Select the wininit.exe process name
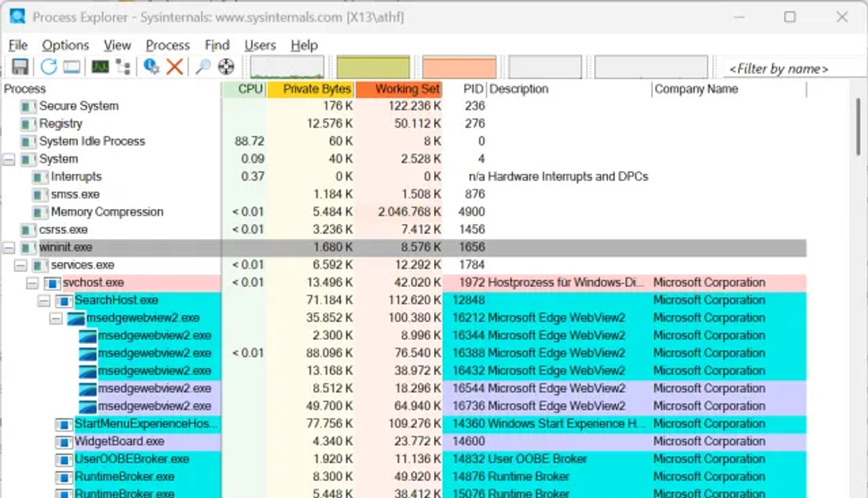Screen dimensions: 868x498 66,248
